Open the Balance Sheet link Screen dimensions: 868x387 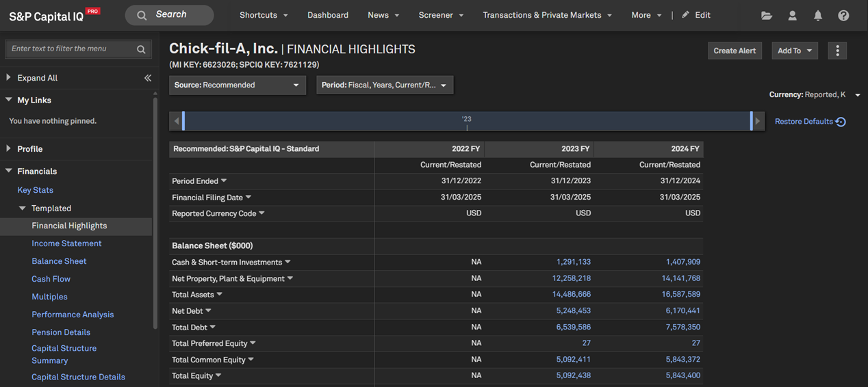tap(59, 261)
